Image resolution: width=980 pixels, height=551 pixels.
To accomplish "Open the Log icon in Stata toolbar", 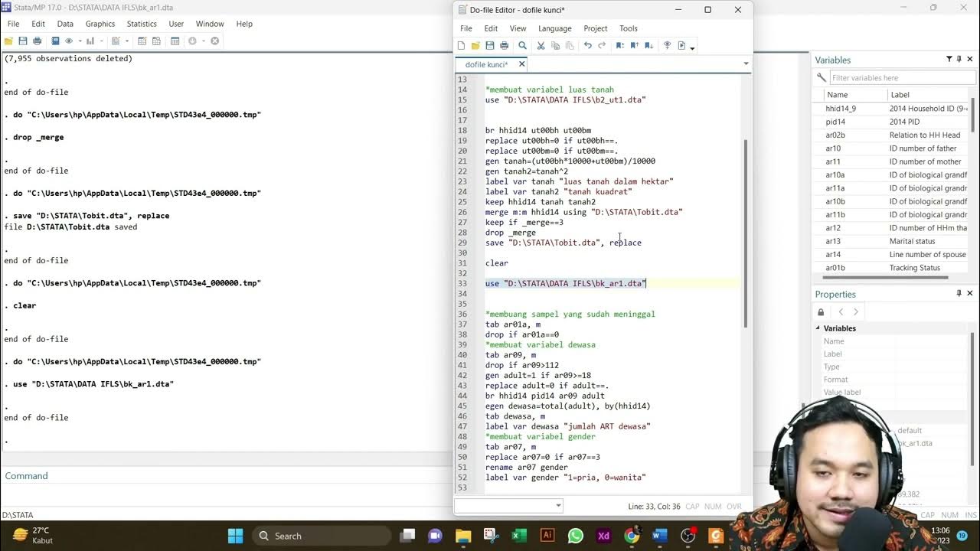I will click(x=55, y=41).
